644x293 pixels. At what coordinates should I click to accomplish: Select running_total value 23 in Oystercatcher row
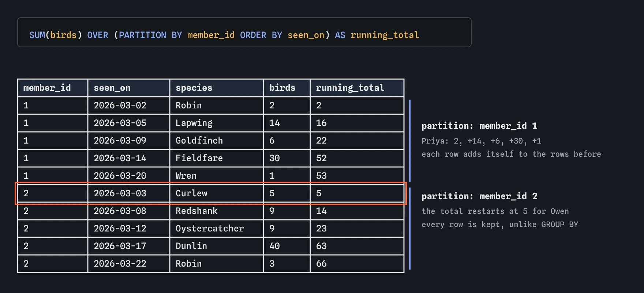click(x=357, y=229)
